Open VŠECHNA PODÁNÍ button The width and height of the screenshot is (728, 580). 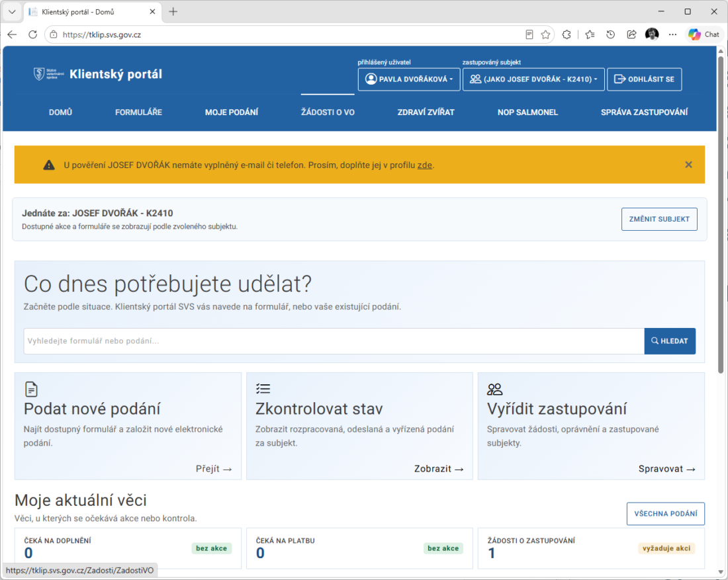666,514
